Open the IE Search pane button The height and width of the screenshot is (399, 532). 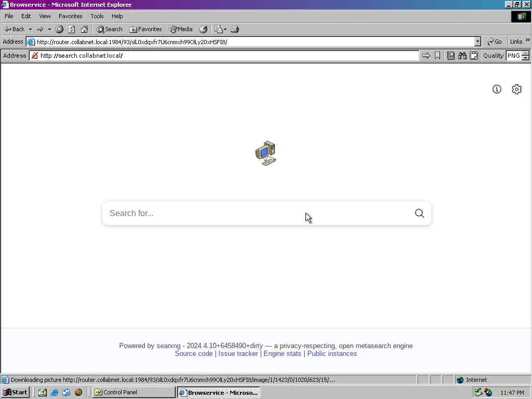click(109, 29)
